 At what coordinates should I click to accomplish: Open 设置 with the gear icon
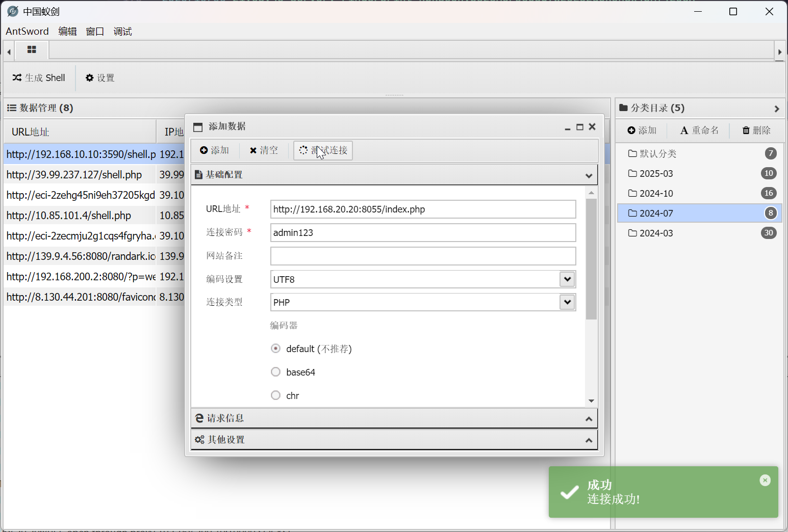(x=90, y=78)
